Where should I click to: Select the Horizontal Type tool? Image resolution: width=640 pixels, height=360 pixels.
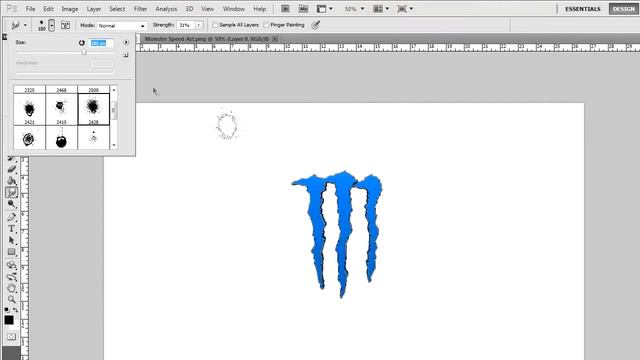12,229
